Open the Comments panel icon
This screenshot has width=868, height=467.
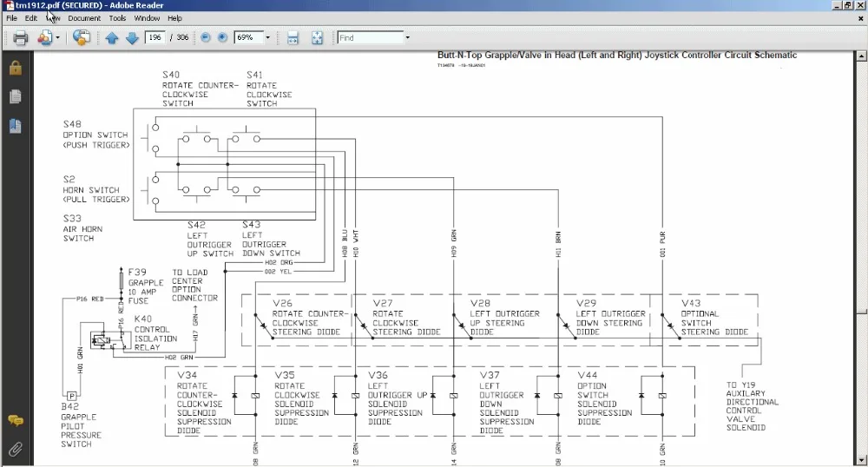point(15,421)
